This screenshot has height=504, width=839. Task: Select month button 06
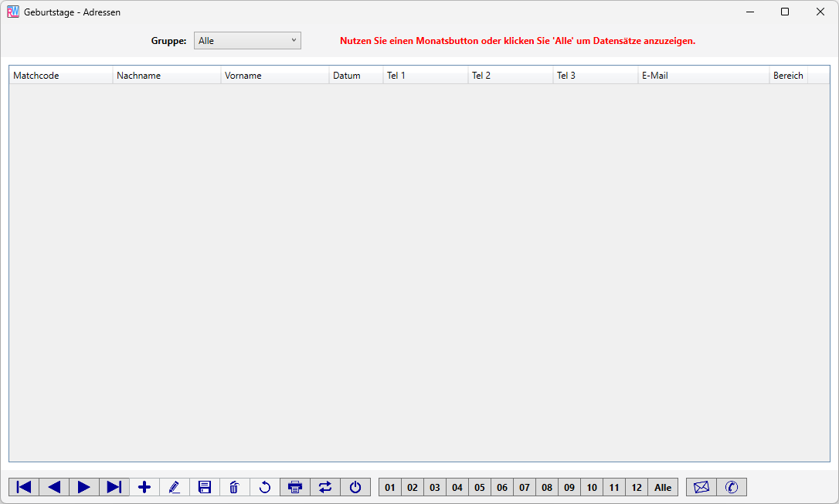click(502, 487)
